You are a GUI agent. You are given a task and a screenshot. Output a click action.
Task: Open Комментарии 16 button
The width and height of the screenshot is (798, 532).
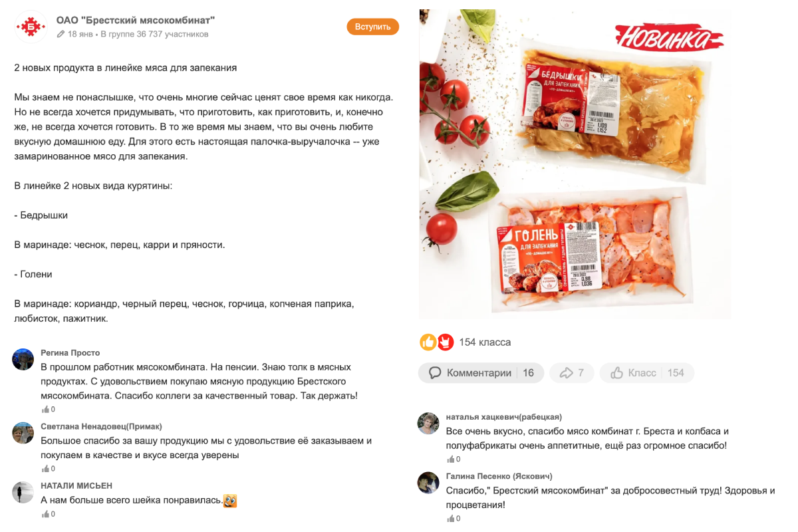(481, 373)
